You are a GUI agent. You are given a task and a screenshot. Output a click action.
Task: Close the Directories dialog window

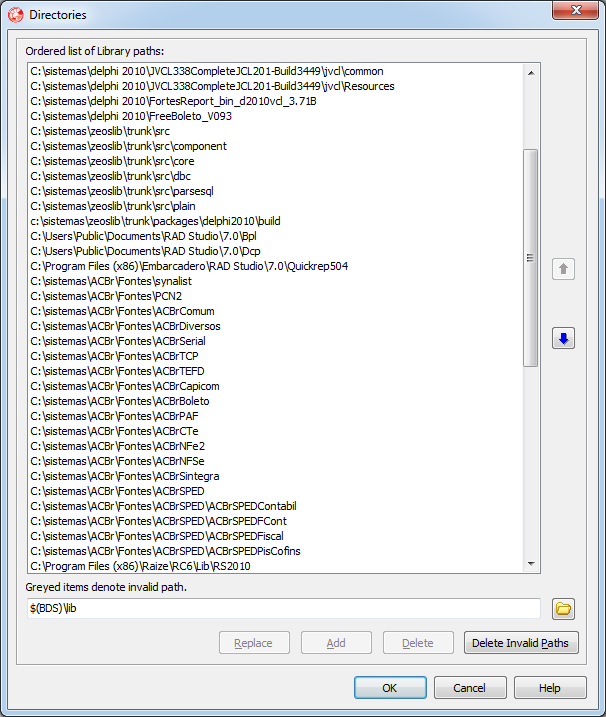point(575,10)
